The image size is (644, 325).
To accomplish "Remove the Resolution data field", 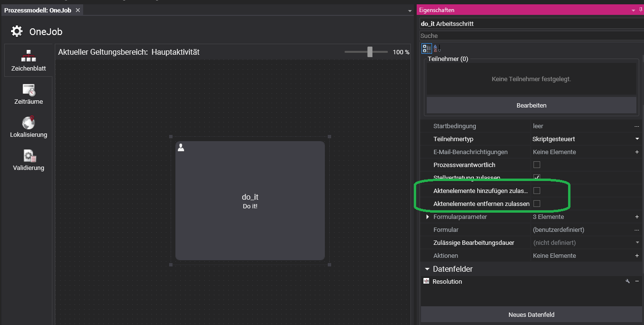I will click(x=637, y=281).
